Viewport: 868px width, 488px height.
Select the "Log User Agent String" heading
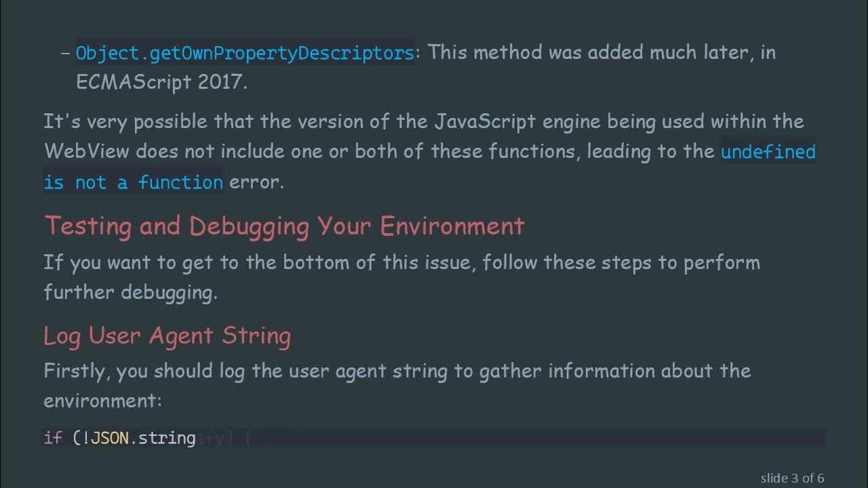167,335
